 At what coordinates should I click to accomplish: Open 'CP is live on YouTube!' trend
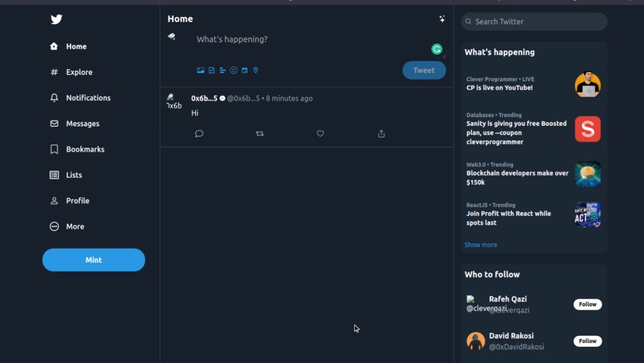499,88
